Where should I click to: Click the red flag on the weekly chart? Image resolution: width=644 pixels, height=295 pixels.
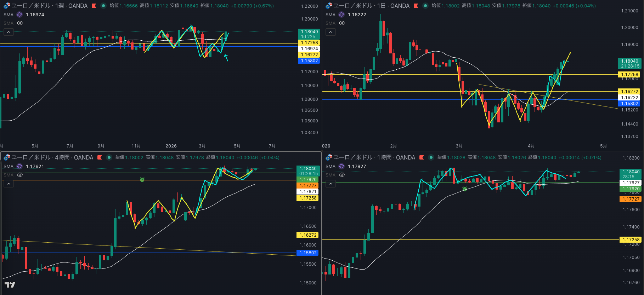pyautogui.click(x=94, y=6)
